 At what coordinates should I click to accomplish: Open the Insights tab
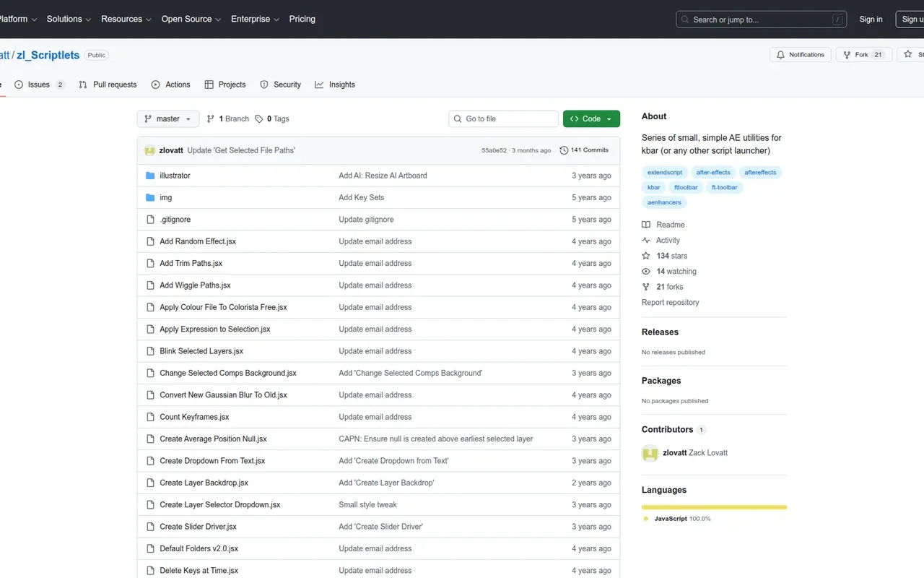coord(335,85)
